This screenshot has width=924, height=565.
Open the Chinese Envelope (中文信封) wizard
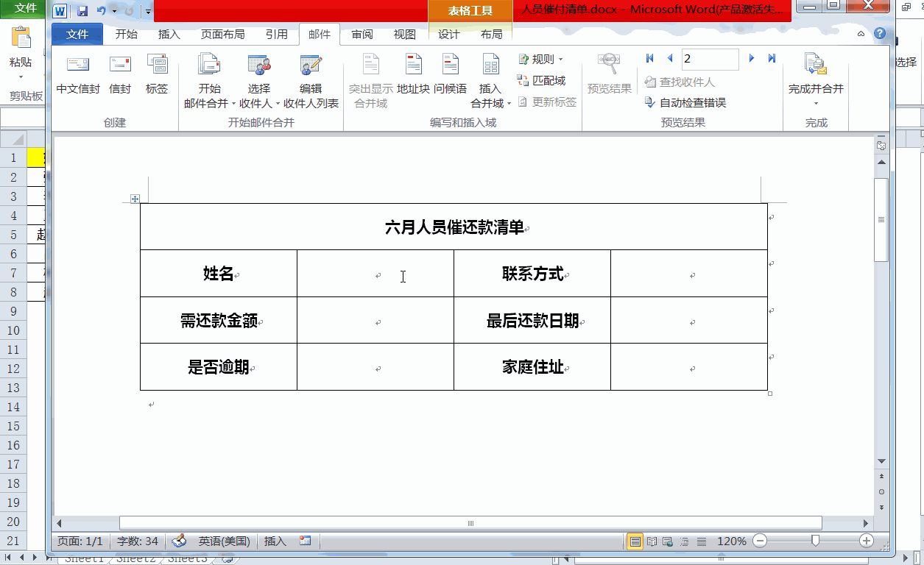click(78, 75)
